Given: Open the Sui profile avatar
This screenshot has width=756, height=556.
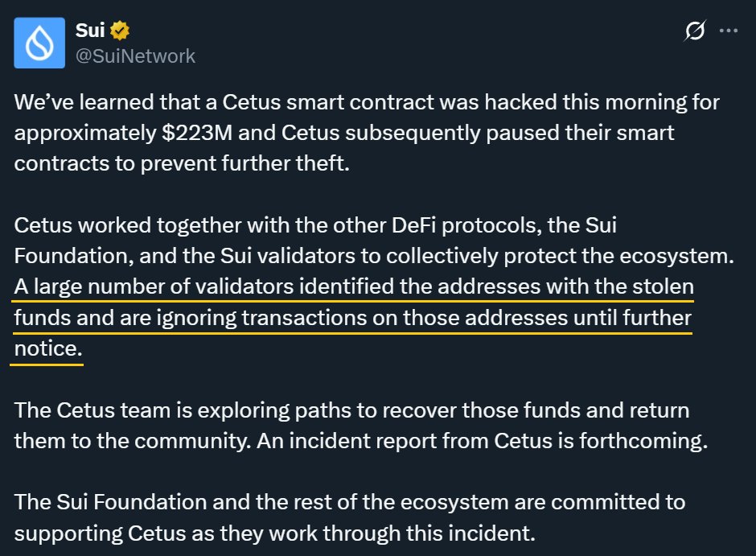Looking at the screenshot, I should [39, 43].
